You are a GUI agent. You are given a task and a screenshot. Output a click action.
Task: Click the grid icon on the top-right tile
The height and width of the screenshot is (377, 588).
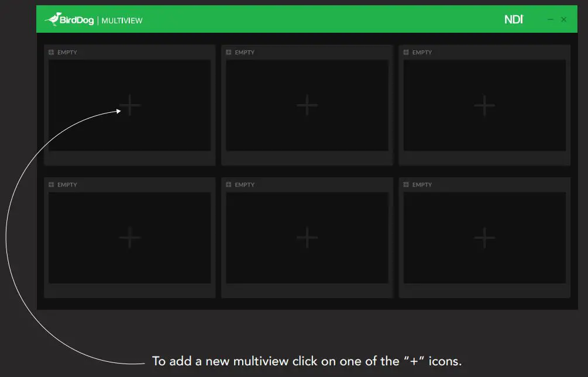click(x=405, y=52)
